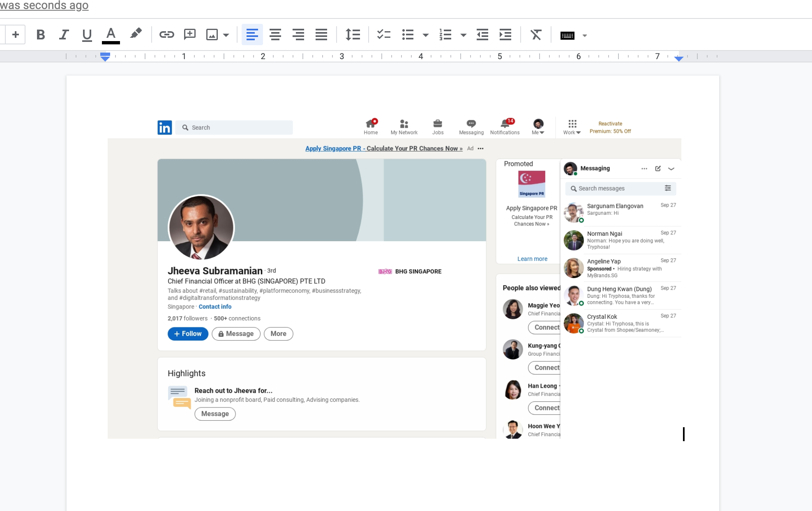Open the LinkedIn Home tab
812x511 pixels.
coord(371,127)
